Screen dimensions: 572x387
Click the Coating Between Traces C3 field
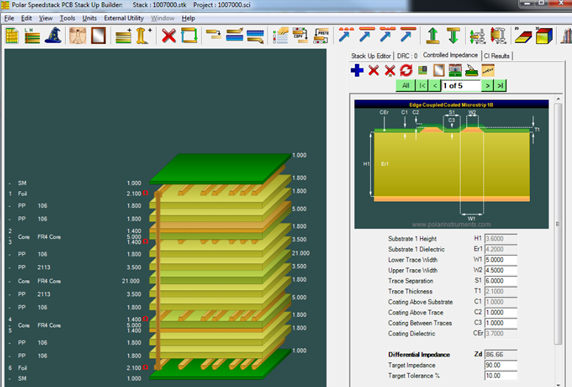pyautogui.click(x=500, y=324)
